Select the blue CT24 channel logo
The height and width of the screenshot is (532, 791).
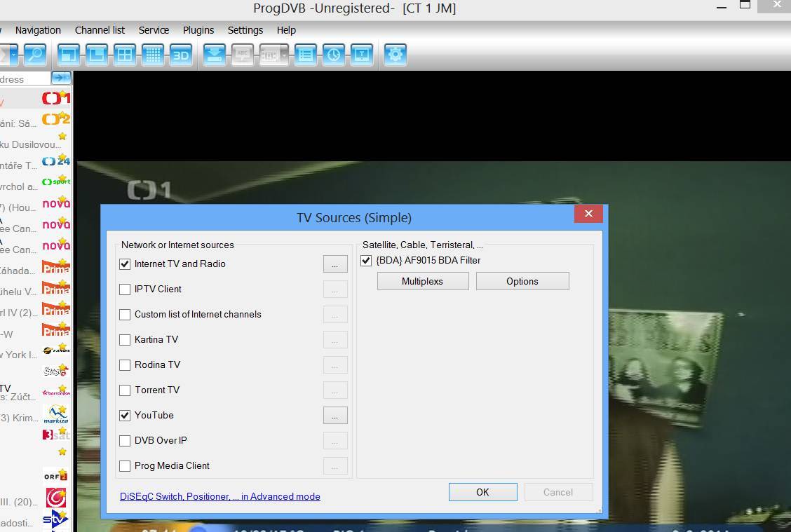[x=56, y=161]
